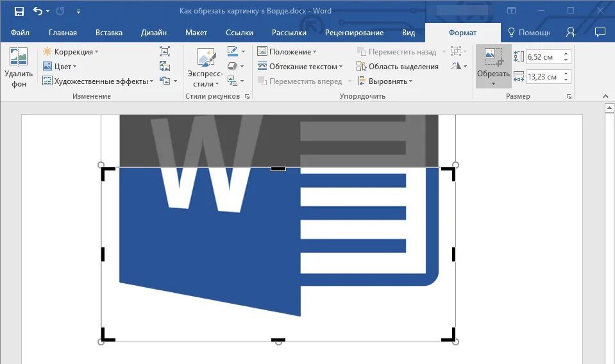The height and width of the screenshot is (364, 615).
Task: Click the Picture Border pencil icon
Action: click(233, 51)
